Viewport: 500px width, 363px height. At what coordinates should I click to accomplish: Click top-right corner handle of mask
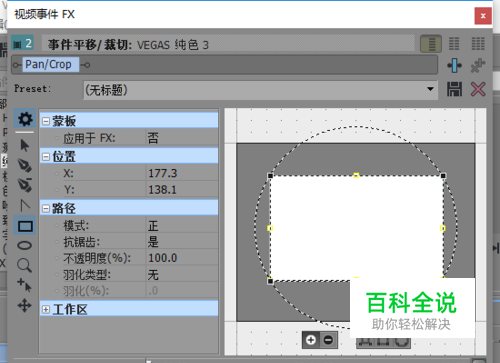[x=443, y=176]
